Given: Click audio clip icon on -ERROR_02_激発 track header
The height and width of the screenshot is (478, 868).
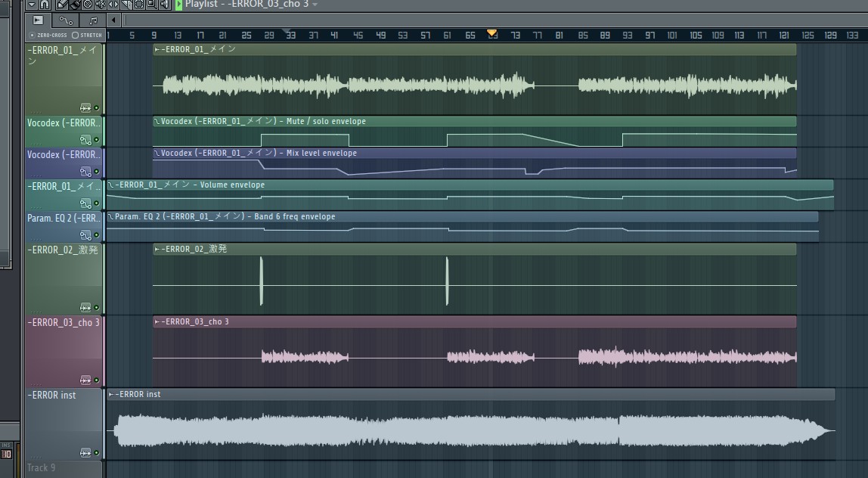Looking at the screenshot, I should pyautogui.click(x=85, y=307).
